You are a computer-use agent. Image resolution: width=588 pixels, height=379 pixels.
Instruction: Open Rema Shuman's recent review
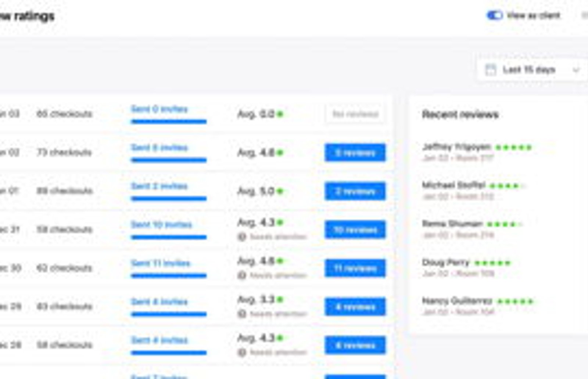pos(473,229)
